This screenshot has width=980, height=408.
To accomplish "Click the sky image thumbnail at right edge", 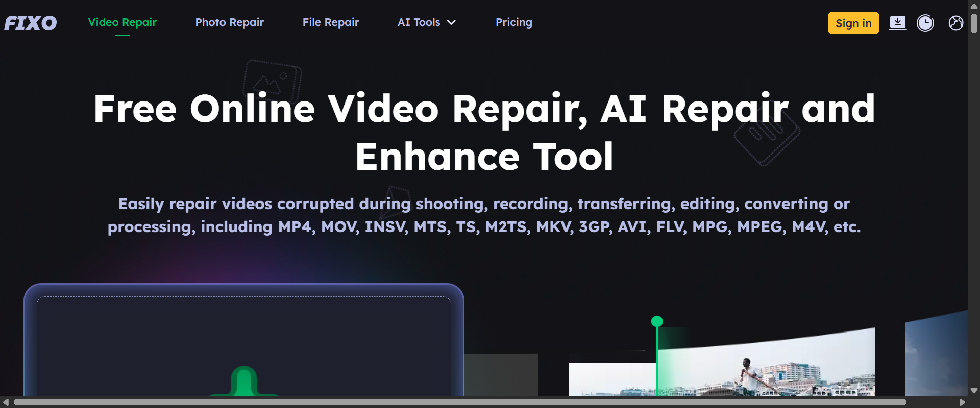I will pyautogui.click(x=937, y=353).
